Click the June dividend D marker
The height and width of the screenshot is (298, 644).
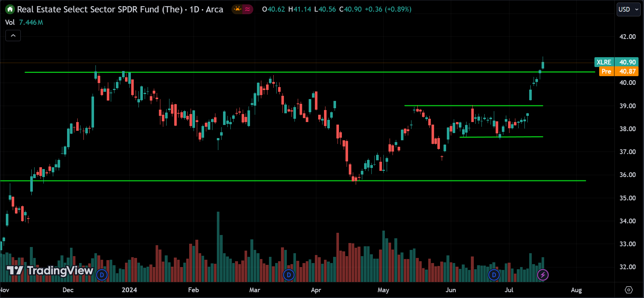[494, 275]
